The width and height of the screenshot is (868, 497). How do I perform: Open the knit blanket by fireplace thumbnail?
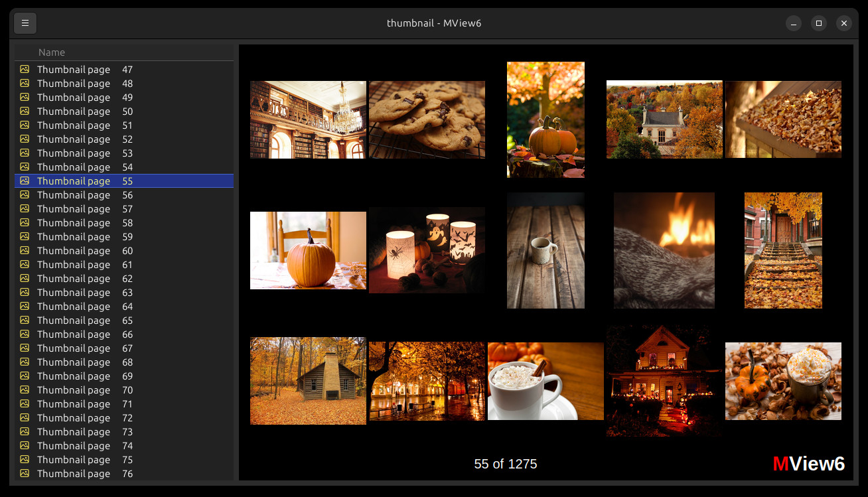tap(664, 250)
